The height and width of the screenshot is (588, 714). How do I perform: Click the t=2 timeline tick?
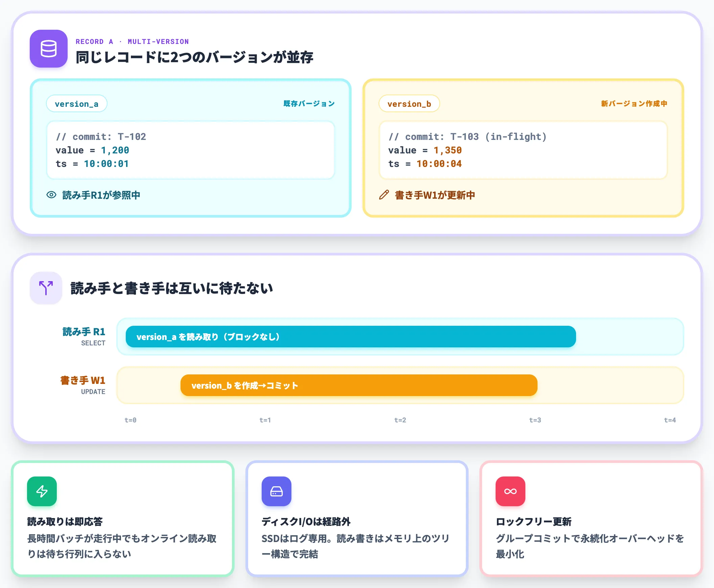click(x=400, y=420)
